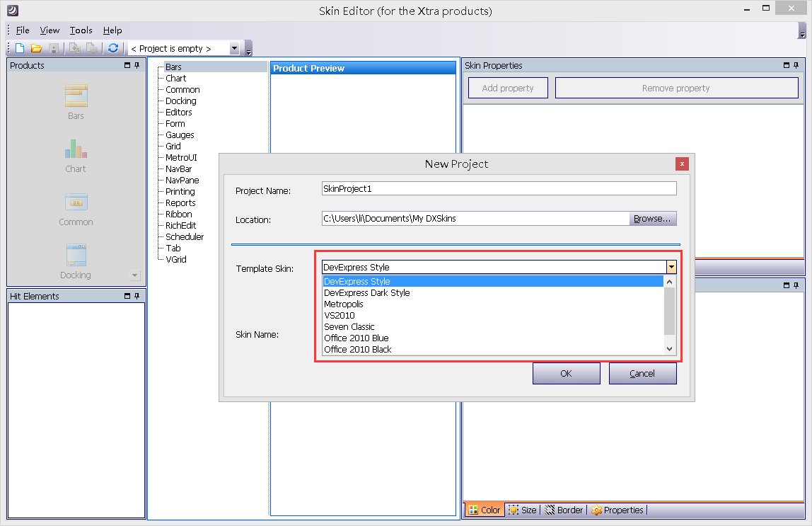Select Bars in the product tree

(x=173, y=67)
